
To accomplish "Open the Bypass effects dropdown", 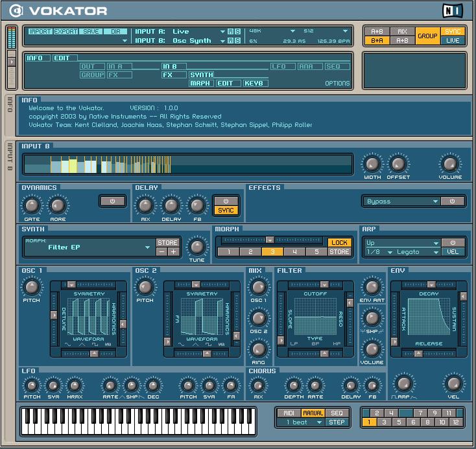I will coord(401,201).
